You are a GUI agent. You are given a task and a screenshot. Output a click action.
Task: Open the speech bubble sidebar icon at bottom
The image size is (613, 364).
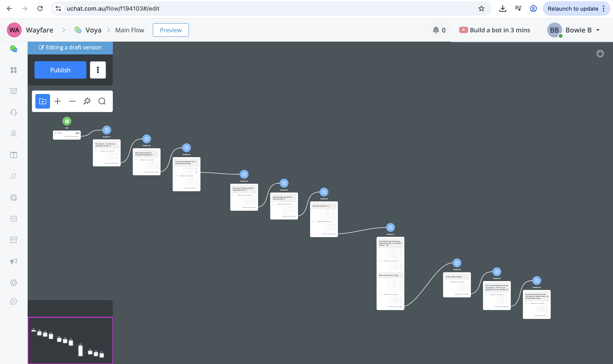coord(13,301)
